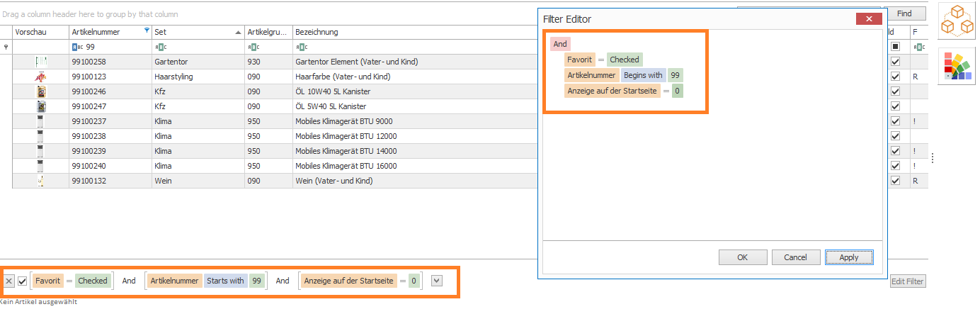Uncheck the checkbox in the Gartentor row
The width and height of the screenshot is (980, 314).
pyautogui.click(x=895, y=62)
